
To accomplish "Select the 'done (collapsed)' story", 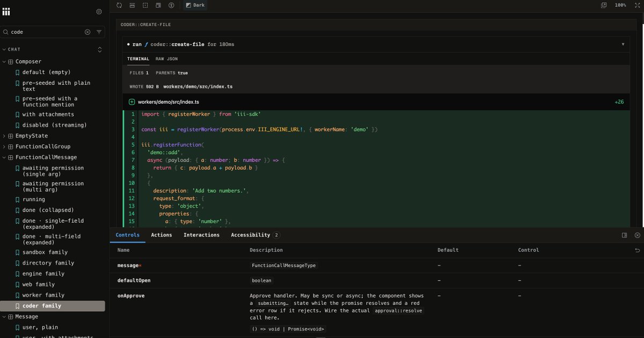I will click(x=48, y=210).
